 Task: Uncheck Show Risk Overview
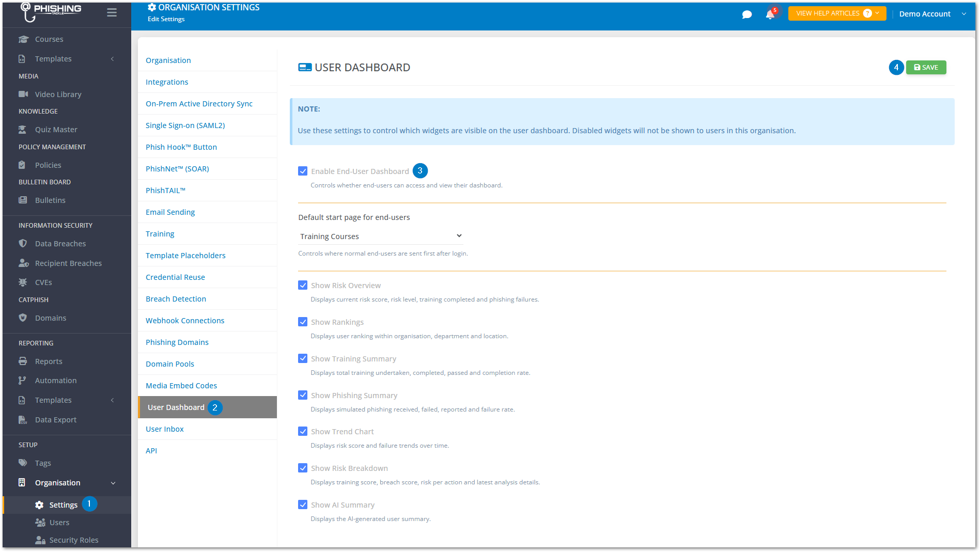point(303,285)
